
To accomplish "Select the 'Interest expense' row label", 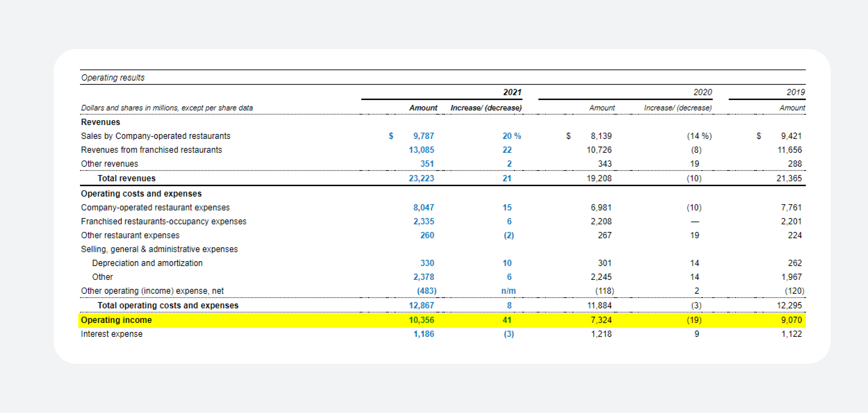I will point(112,334).
